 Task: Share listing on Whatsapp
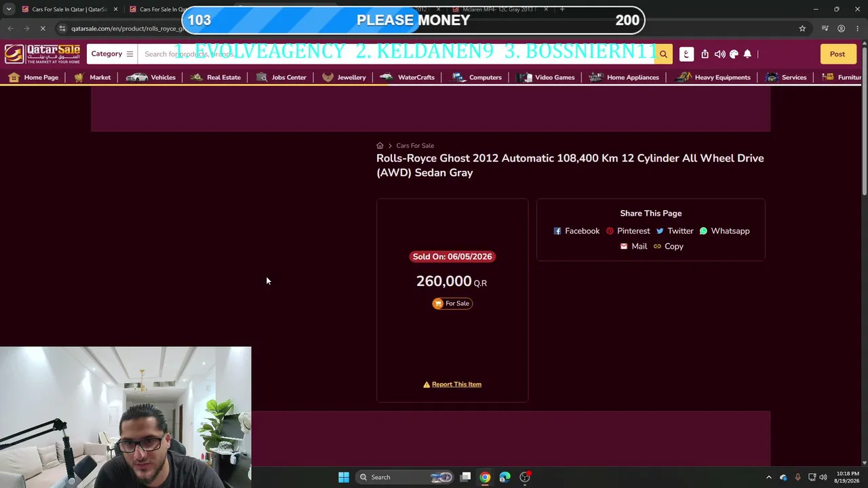point(724,231)
